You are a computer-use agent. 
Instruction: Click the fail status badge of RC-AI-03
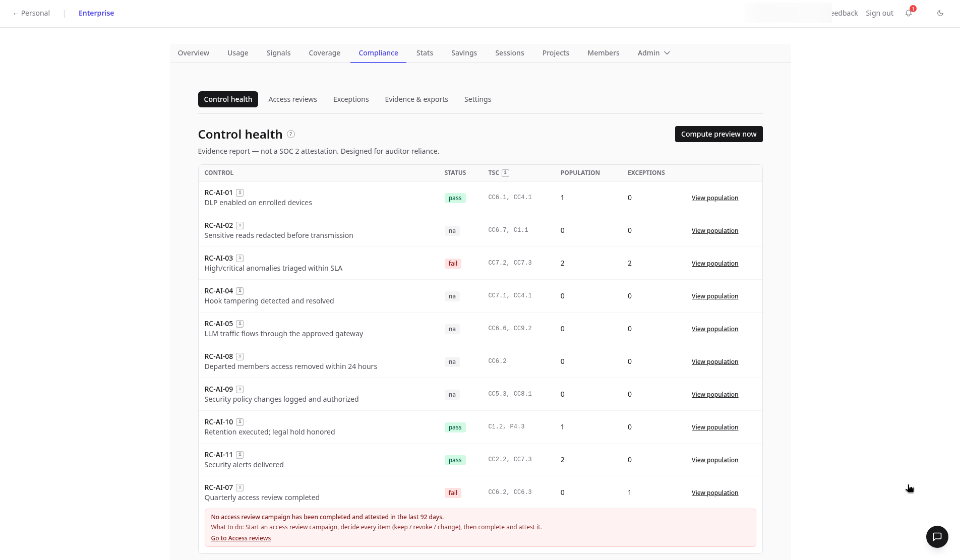click(453, 264)
